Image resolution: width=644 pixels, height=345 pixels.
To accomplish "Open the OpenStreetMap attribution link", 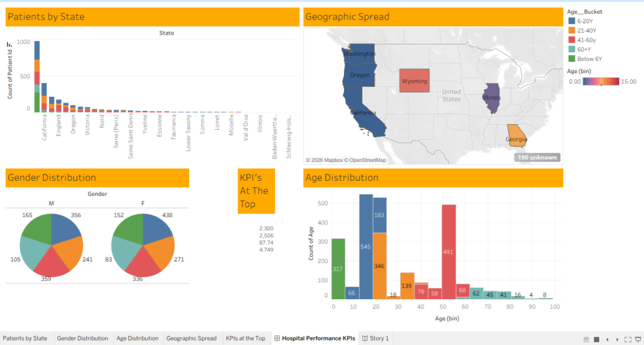I will coord(367,160).
